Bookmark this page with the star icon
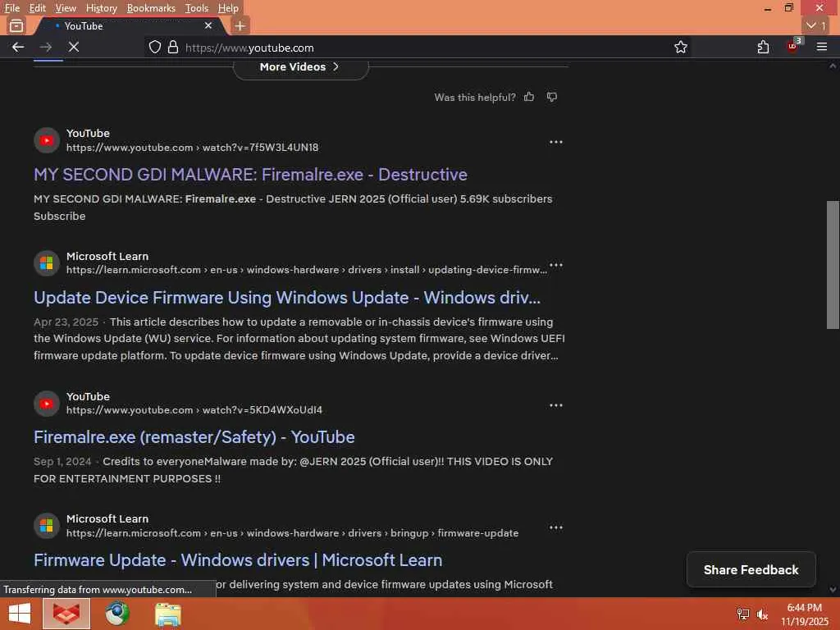Viewport: 840px width, 630px height. click(680, 47)
